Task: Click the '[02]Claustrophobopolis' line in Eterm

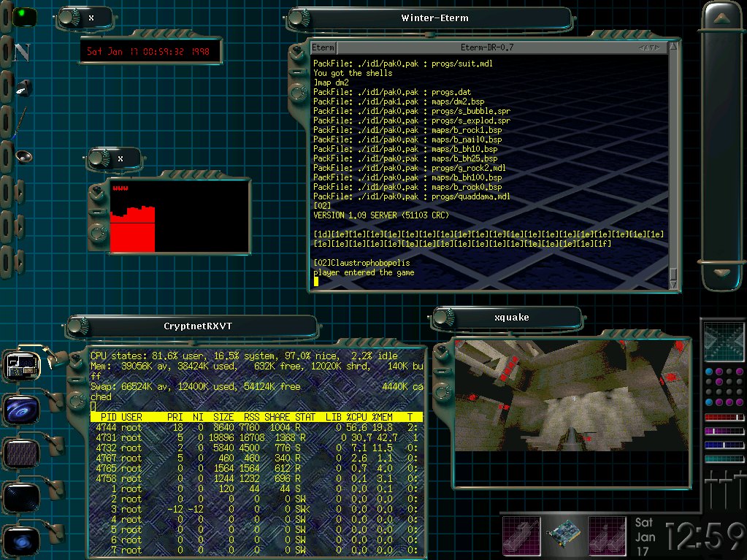Action: pos(361,263)
